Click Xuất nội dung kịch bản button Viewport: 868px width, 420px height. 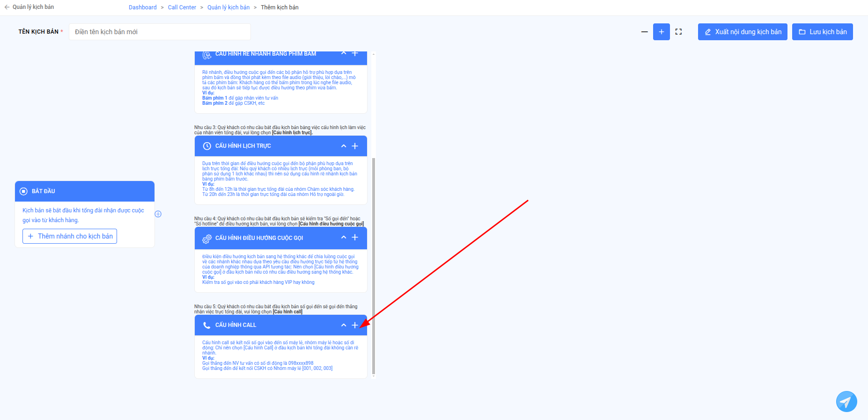(x=743, y=32)
